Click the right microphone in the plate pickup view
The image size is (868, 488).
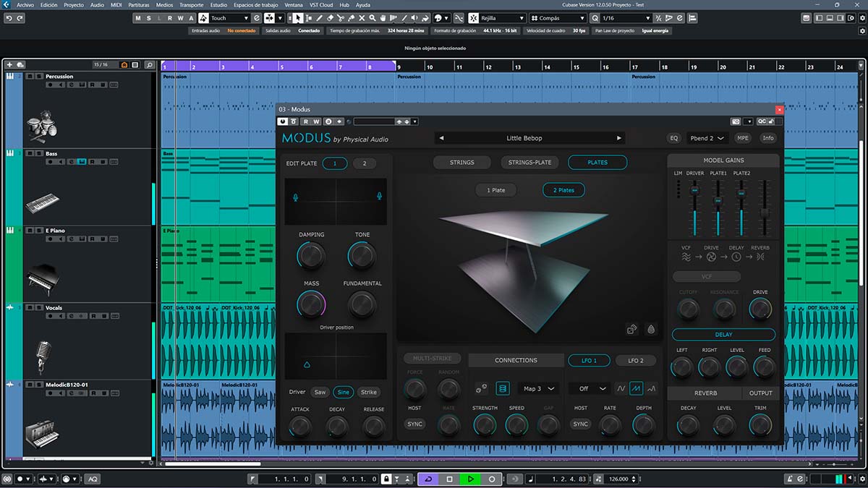tap(379, 195)
